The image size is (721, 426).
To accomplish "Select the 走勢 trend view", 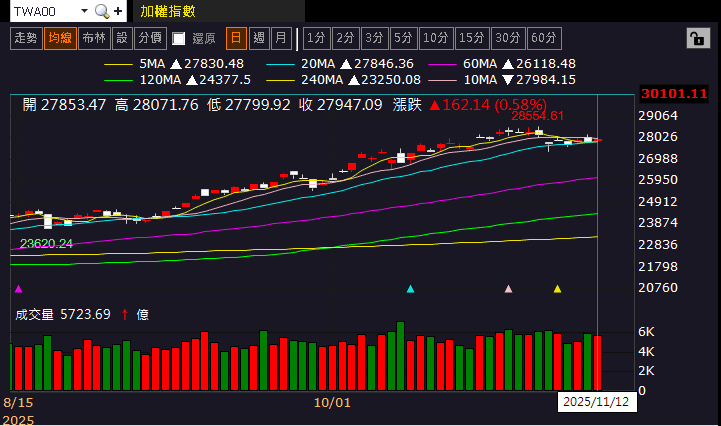I will [25, 38].
